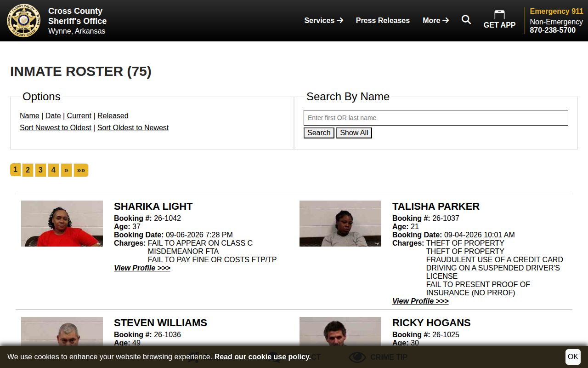Expand the Services menu
Viewport: 588px width, 368px height.
[324, 20]
